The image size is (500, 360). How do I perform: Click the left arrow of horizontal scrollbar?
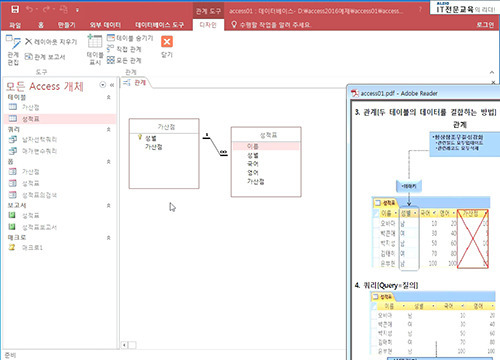coord(124,345)
